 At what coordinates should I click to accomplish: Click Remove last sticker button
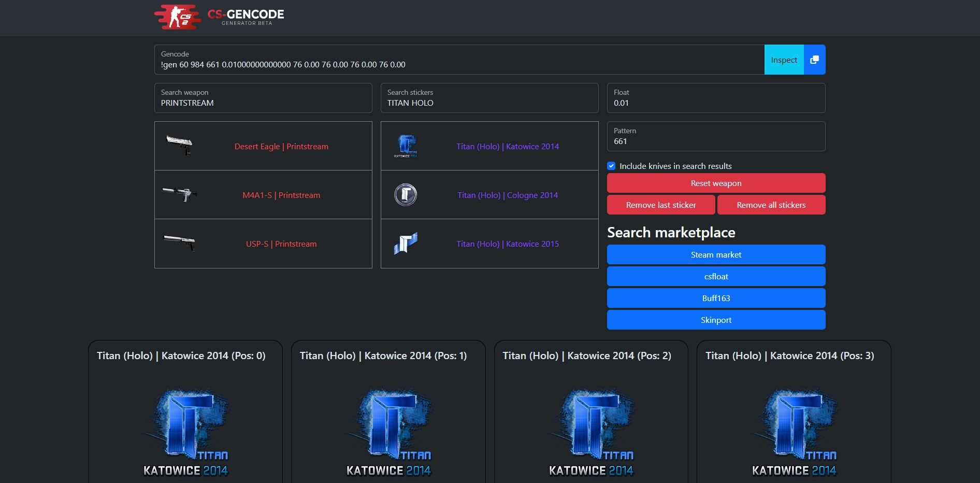661,205
